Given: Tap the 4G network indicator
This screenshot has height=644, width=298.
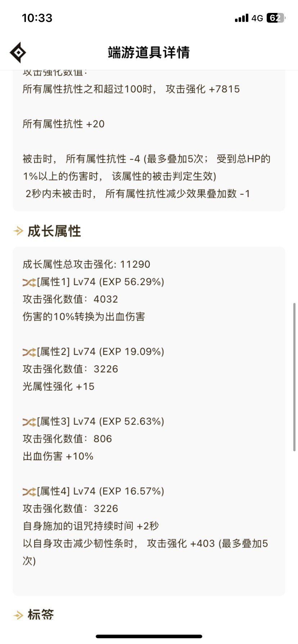Looking at the screenshot, I should point(257,18).
